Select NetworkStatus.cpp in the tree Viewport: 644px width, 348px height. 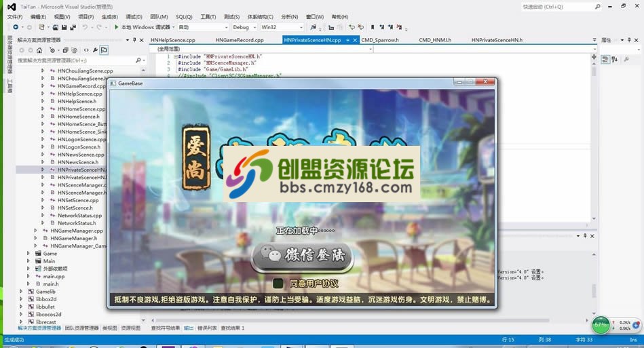[79, 216]
